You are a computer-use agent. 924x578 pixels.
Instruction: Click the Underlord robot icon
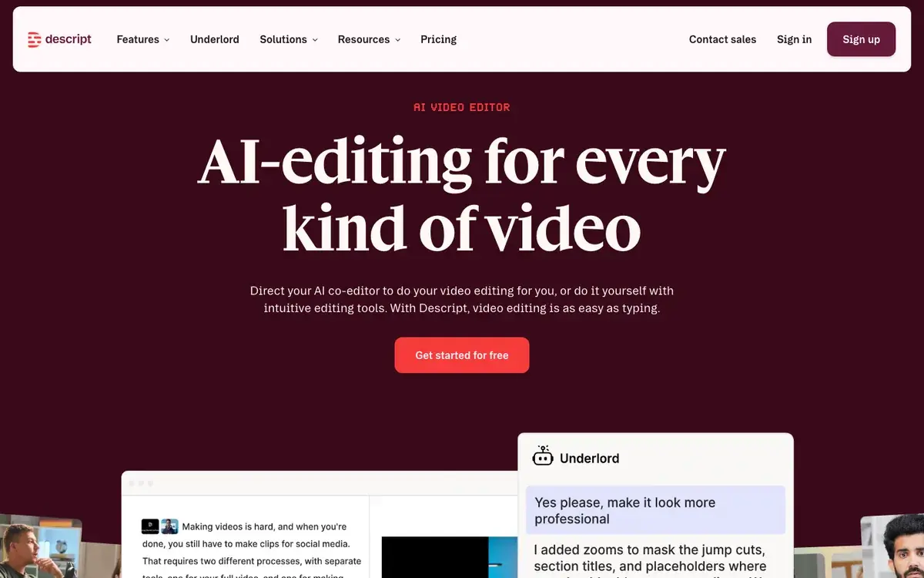click(x=543, y=457)
